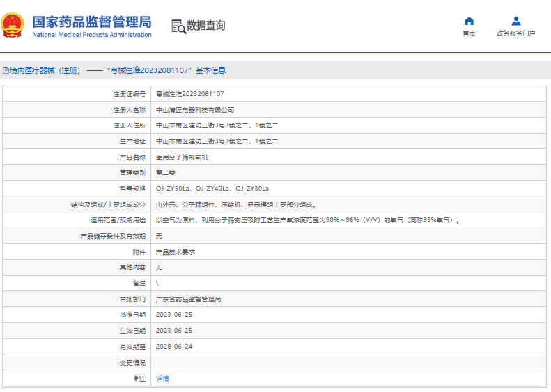Select model values QJ-ZY50La、QJ-ZY40La、QJ-ZY30La
Viewport: 551px width, 392px height.
click(212, 189)
